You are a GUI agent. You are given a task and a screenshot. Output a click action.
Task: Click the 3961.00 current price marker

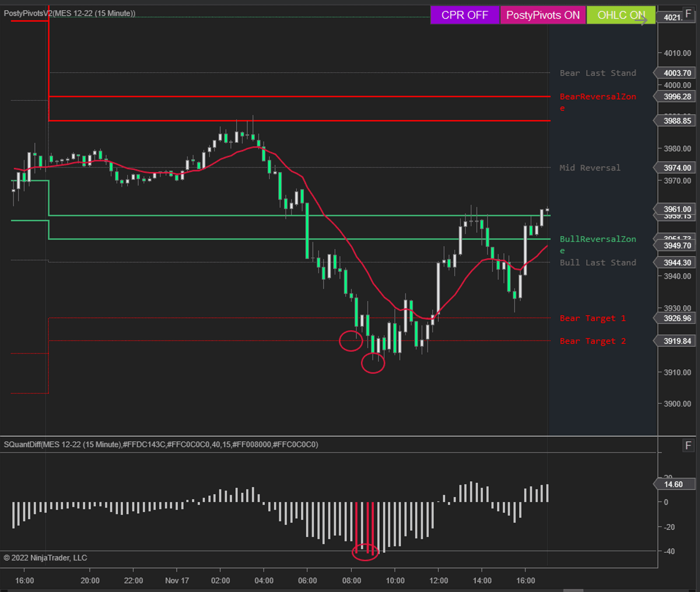677,209
